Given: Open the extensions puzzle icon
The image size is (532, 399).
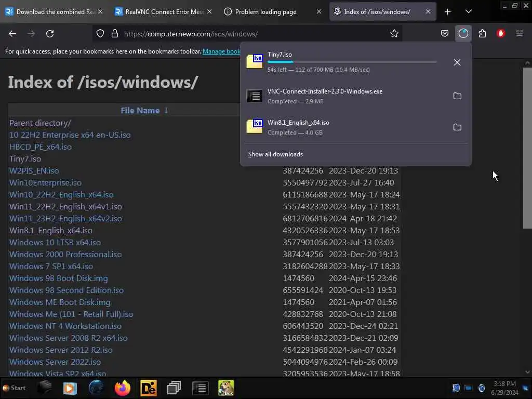Looking at the screenshot, I should pos(482,34).
